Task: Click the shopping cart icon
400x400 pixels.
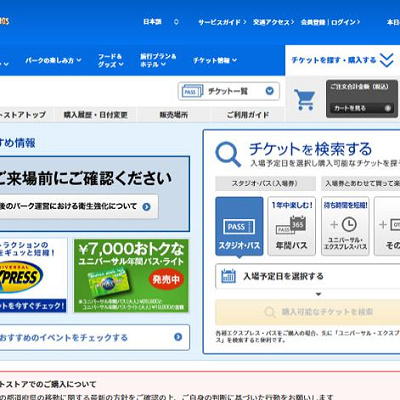Action: (x=305, y=100)
